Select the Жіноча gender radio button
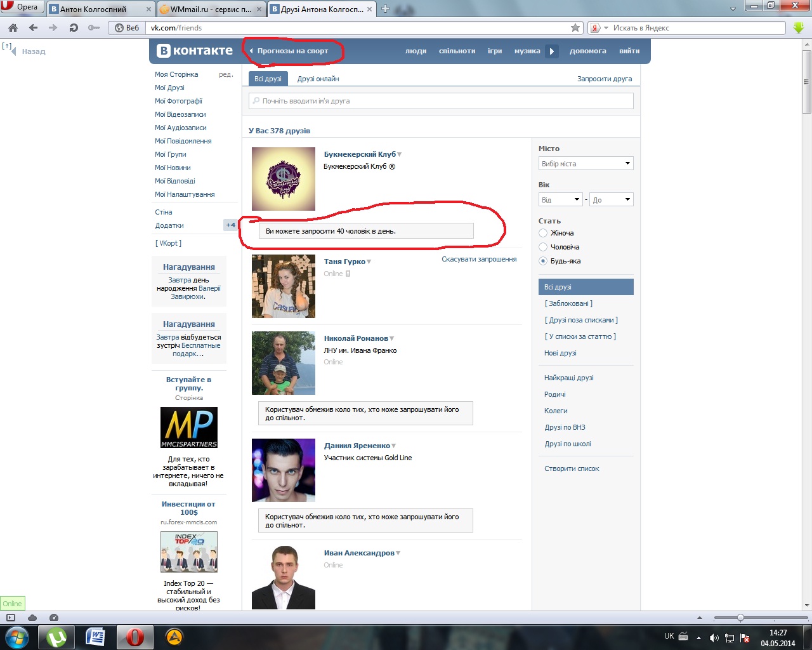812x650 pixels. pos(543,233)
